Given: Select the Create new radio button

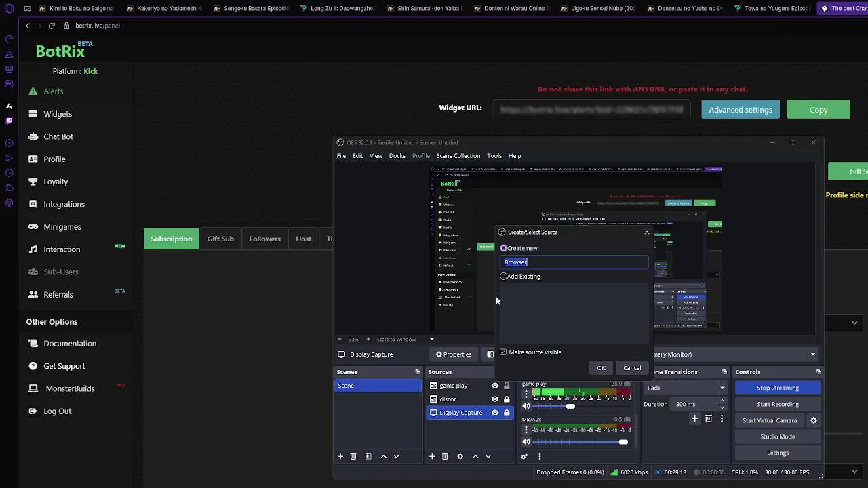Looking at the screenshot, I should 503,249.
